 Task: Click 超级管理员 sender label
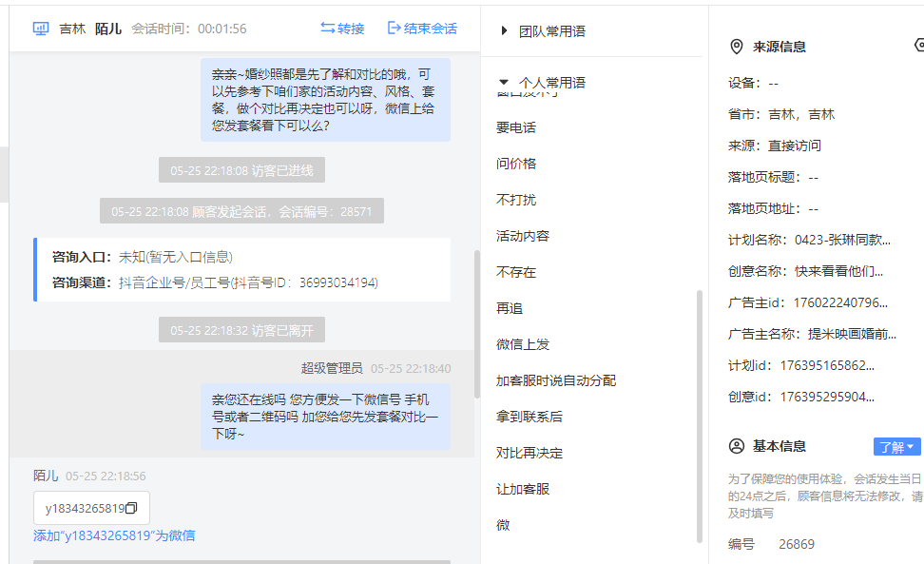click(x=331, y=368)
